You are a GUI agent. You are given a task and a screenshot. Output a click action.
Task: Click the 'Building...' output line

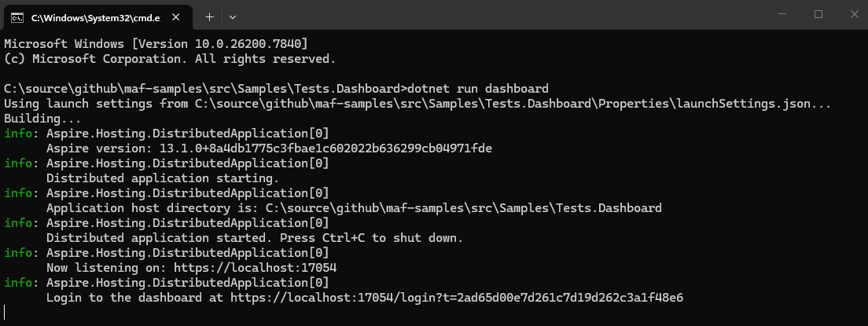tap(42, 118)
